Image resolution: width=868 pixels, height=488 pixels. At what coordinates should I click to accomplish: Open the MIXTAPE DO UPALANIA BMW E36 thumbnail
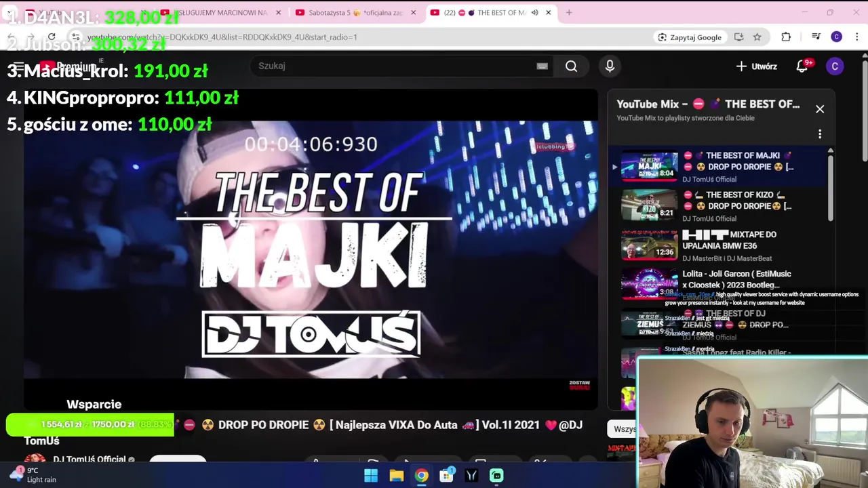649,245
